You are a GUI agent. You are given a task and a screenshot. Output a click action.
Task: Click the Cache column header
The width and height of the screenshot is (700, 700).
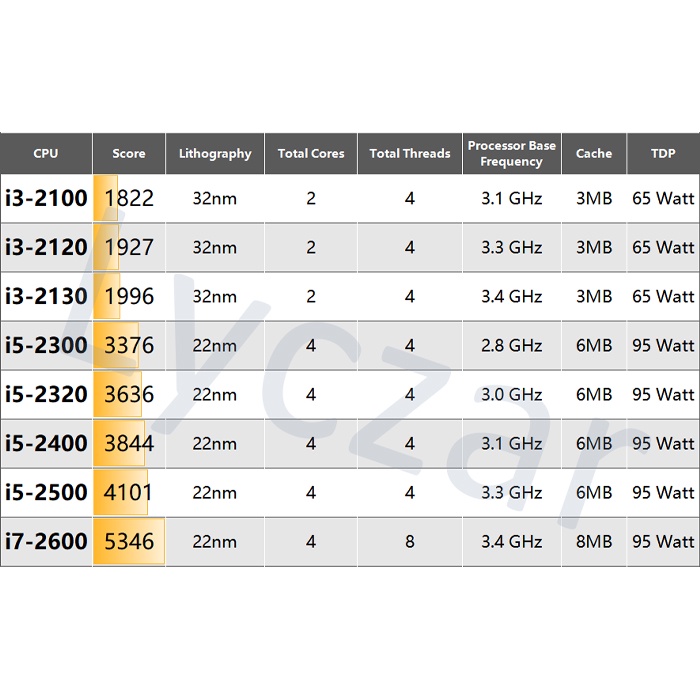(x=593, y=154)
